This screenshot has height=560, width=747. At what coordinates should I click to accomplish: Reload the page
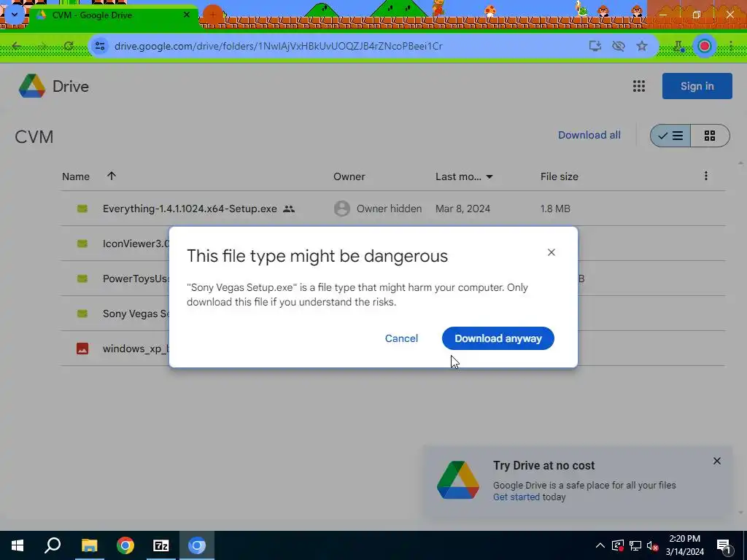point(69,46)
